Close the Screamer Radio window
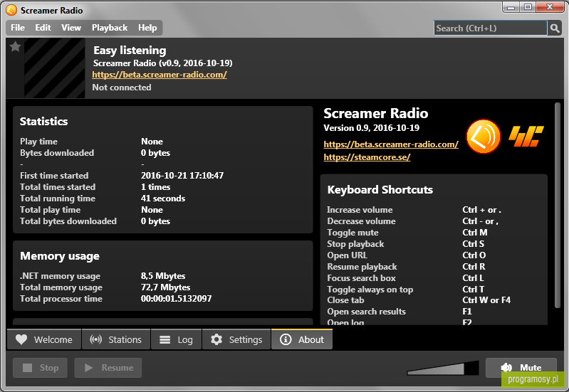The image size is (569, 392). coord(550,7)
